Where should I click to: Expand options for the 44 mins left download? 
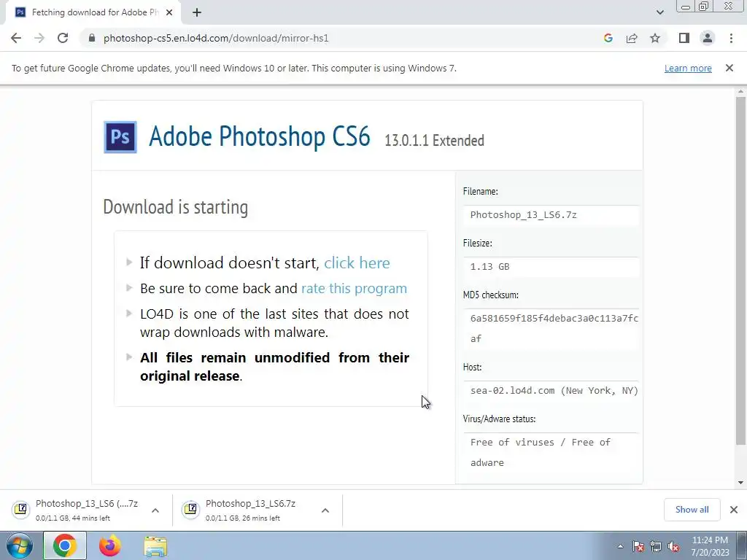click(x=155, y=510)
